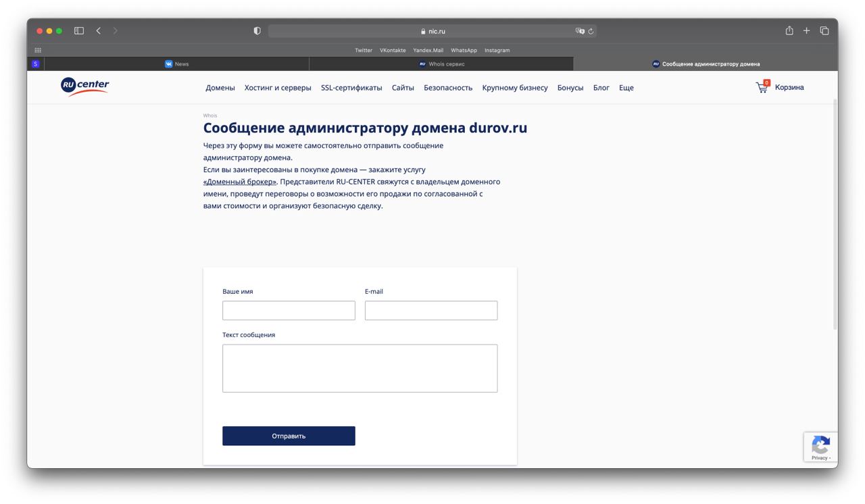Open the Safari sidebar toggle icon
This screenshot has width=865, height=504.
point(79,30)
